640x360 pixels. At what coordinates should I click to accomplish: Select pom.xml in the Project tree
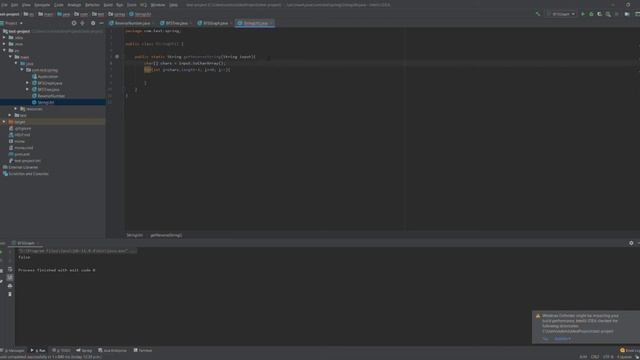pos(22,154)
